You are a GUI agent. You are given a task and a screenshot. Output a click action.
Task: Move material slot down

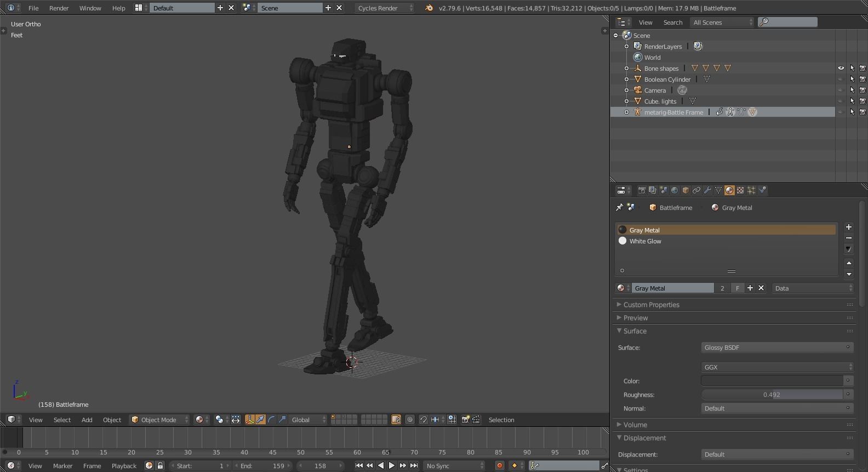pyautogui.click(x=849, y=274)
